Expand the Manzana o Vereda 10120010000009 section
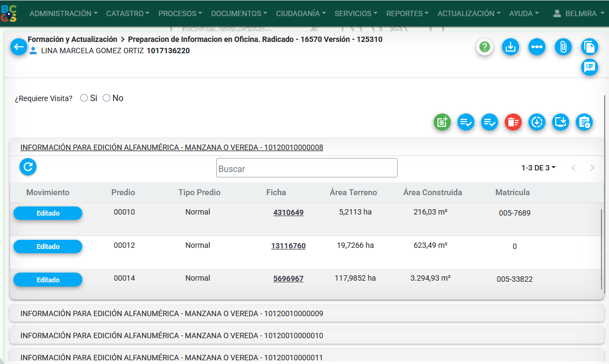Image resolution: width=609 pixels, height=364 pixels. (172, 313)
